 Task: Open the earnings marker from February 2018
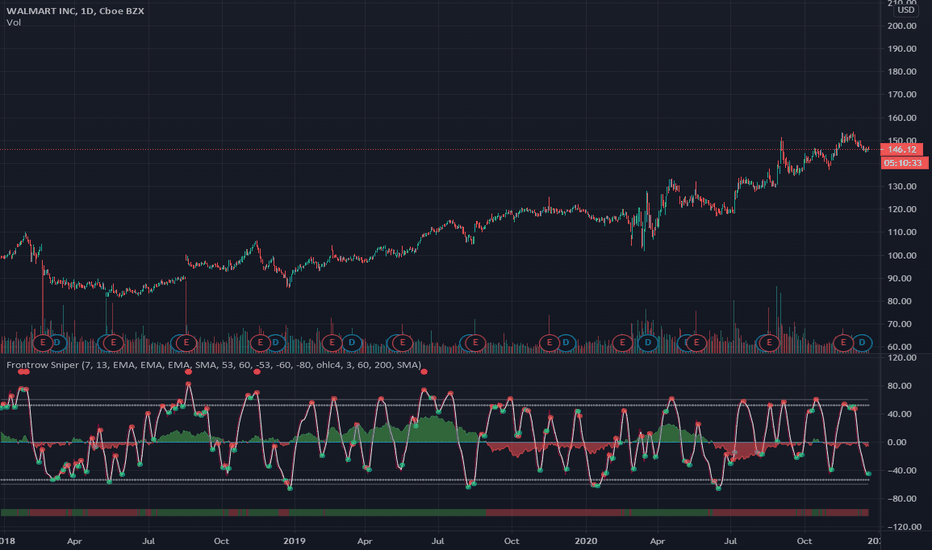point(43,342)
